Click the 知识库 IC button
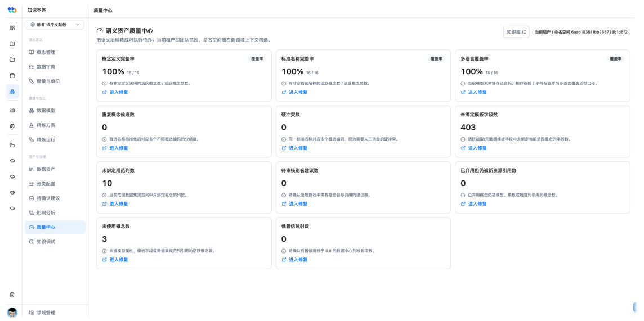 [x=516, y=32]
